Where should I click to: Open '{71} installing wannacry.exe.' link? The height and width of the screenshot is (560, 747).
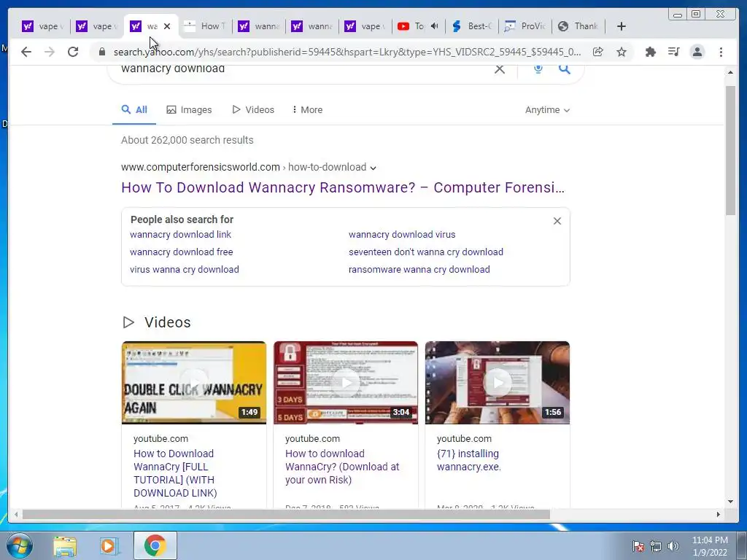click(469, 460)
